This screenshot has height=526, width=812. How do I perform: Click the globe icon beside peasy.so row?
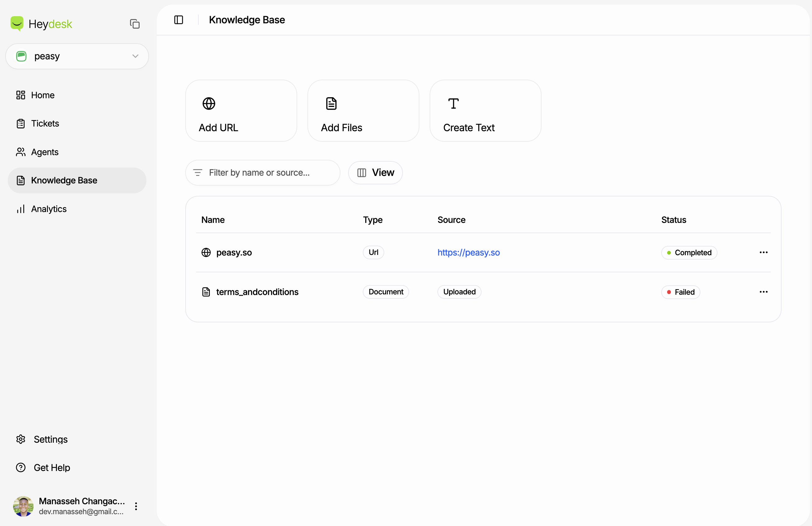(x=206, y=252)
